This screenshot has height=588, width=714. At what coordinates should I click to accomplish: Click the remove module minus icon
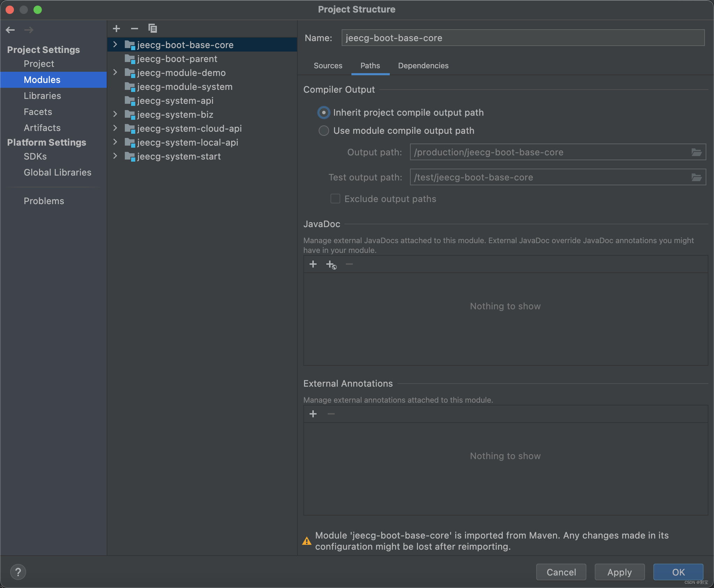[134, 29]
